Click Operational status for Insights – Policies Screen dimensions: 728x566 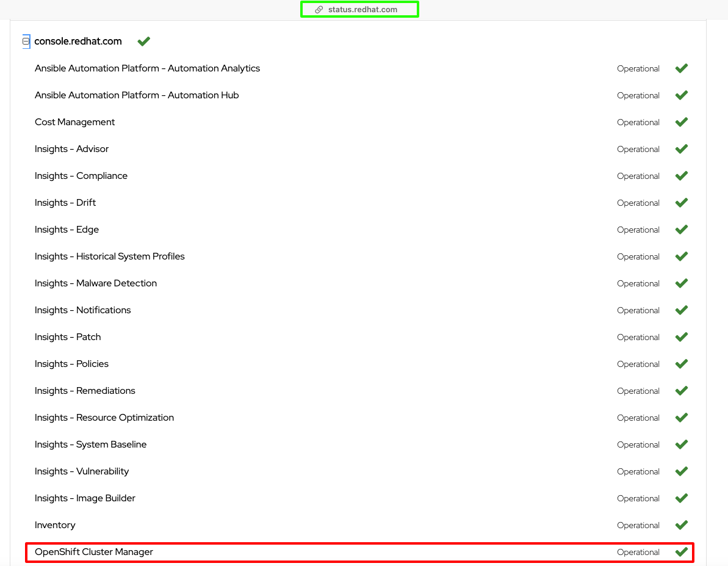[638, 365]
